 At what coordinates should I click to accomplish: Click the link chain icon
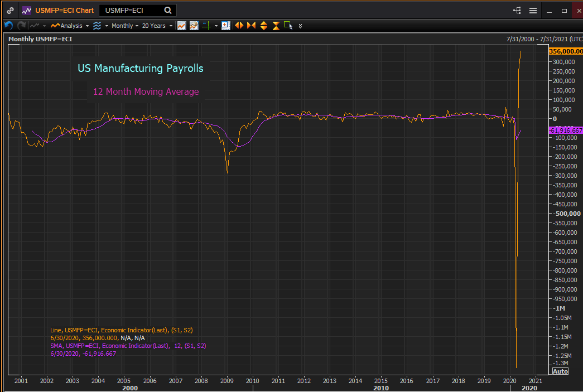11,10
